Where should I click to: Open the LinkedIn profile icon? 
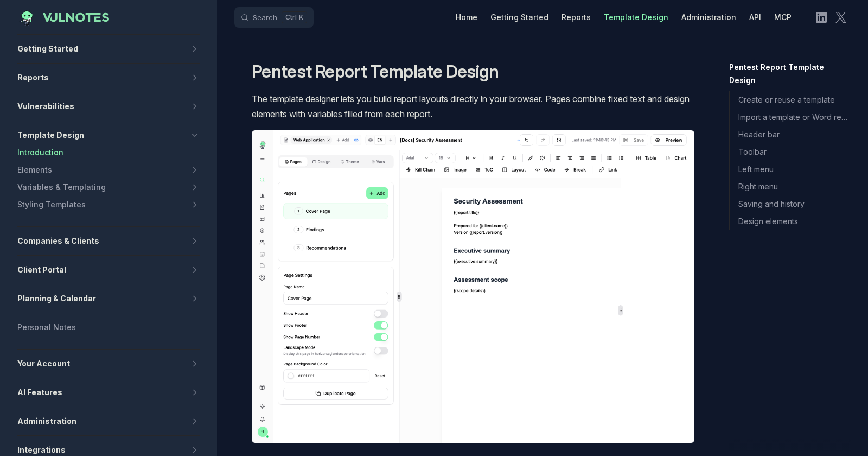(821, 17)
